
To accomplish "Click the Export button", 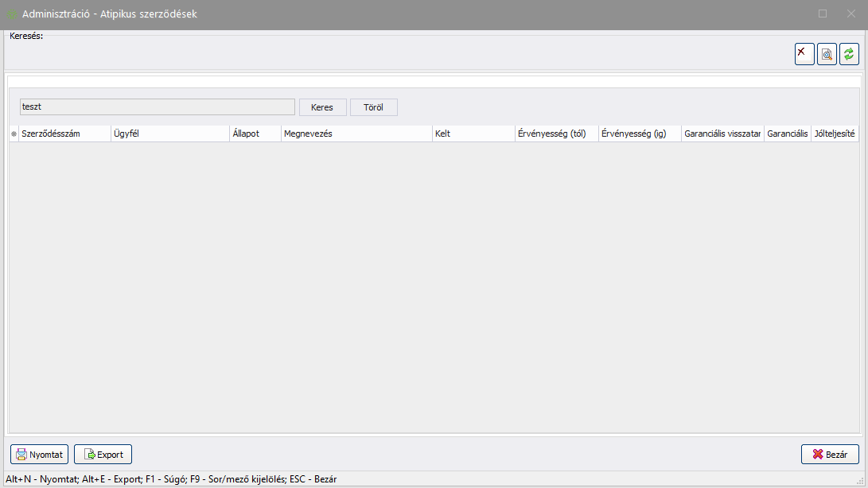I will [103, 455].
